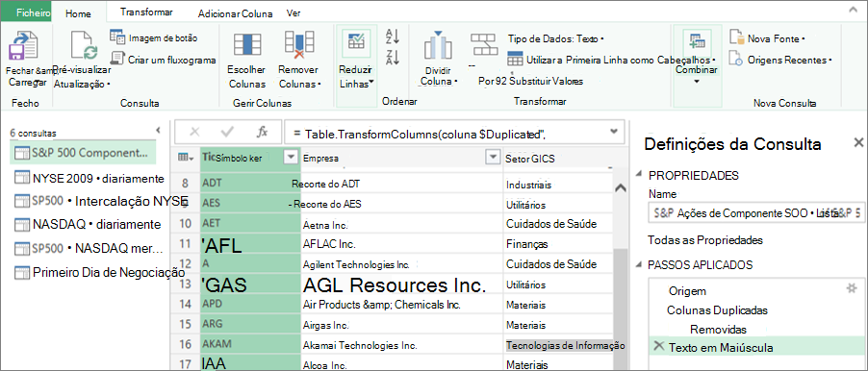Sort ascending with the A-Z icon
The height and width of the screenshot is (371, 868).
pos(393,37)
